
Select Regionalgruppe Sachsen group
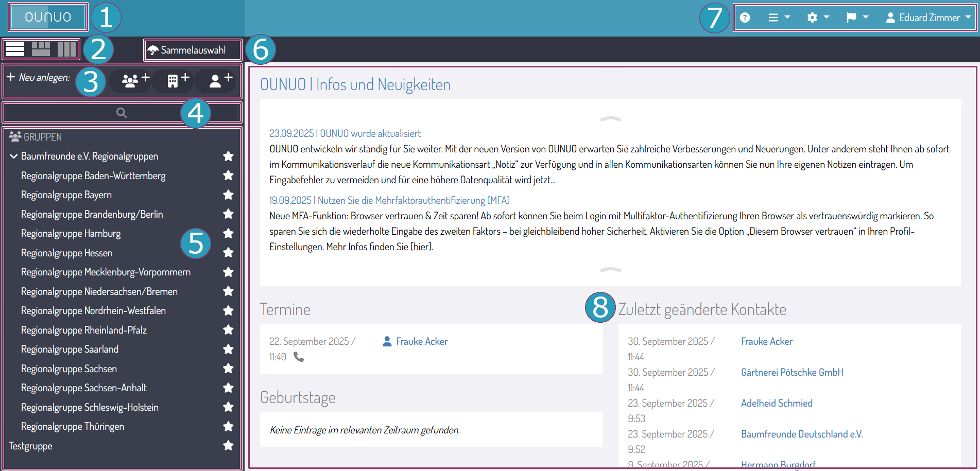pyautogui.click(x=69, y=369)
